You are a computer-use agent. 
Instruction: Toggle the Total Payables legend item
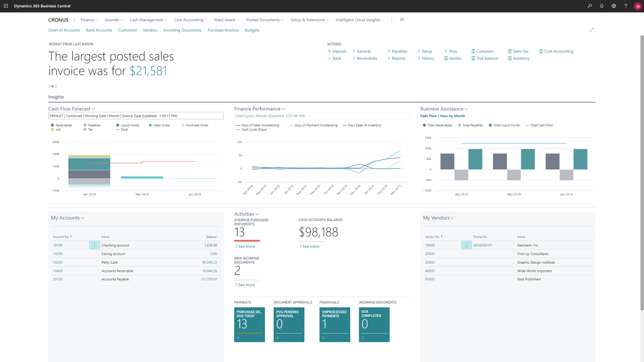pos(470,125)
